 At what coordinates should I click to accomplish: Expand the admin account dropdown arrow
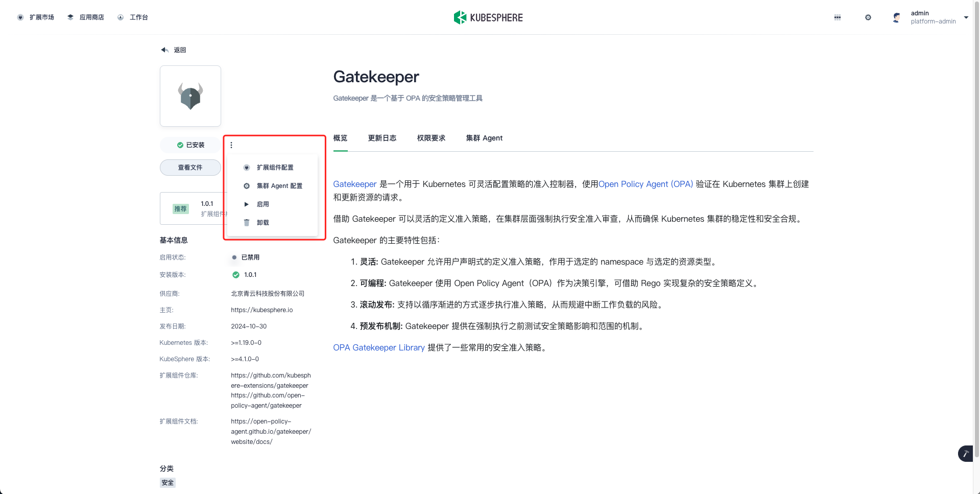point(966,17)
